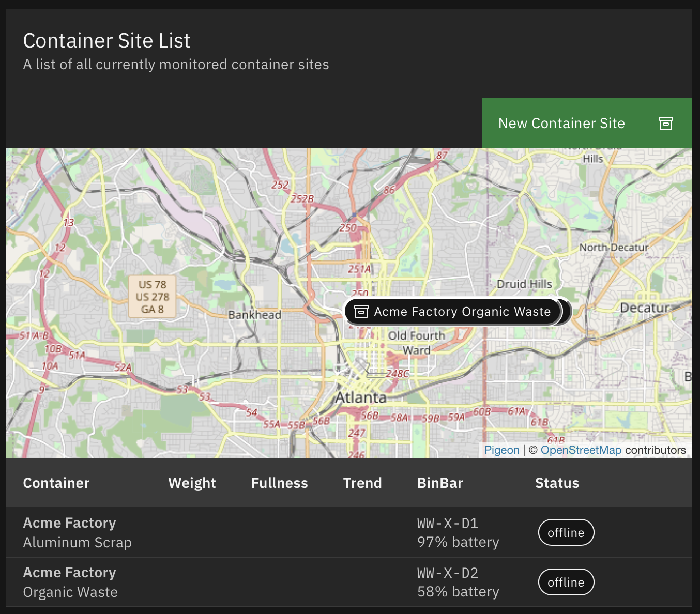The image size is (700, 614).
Task: Click the New Container Site button
Action: point(586,123)
